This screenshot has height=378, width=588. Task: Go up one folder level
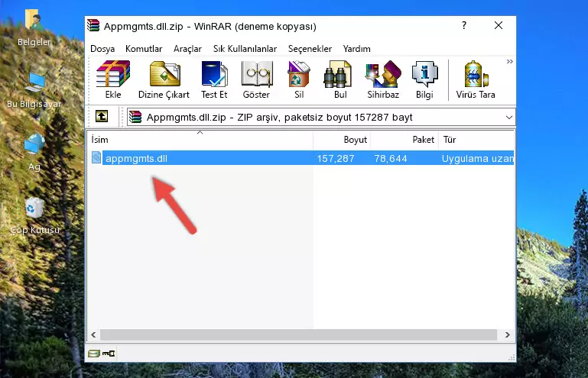point(102,117)
